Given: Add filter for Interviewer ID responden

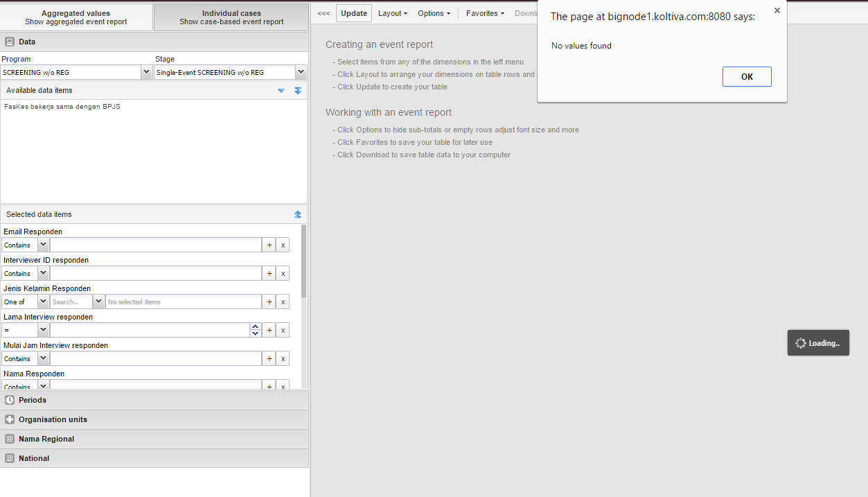Looking at the screenshot, I should point(269,273).
